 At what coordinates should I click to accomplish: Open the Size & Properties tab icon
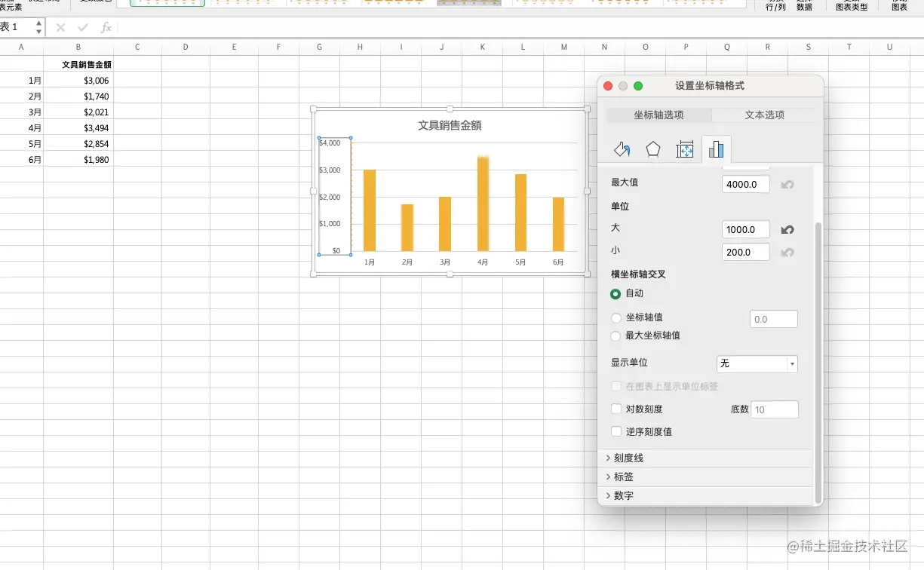(685, 149)
